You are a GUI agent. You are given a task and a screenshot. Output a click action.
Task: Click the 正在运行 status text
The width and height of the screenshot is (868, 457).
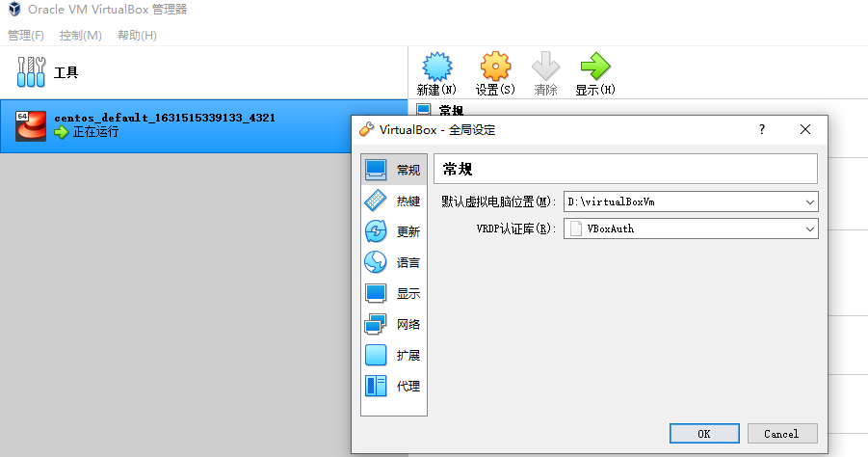95,132
